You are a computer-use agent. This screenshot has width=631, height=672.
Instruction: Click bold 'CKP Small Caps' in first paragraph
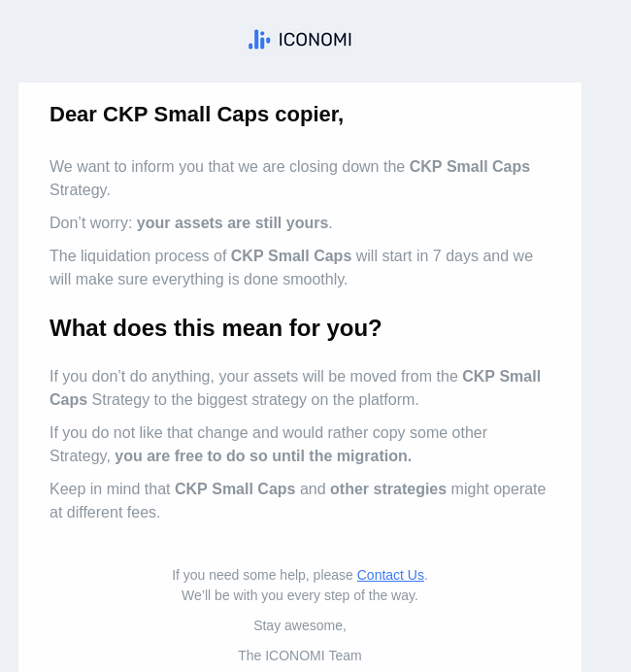click(x=470, y=166)
